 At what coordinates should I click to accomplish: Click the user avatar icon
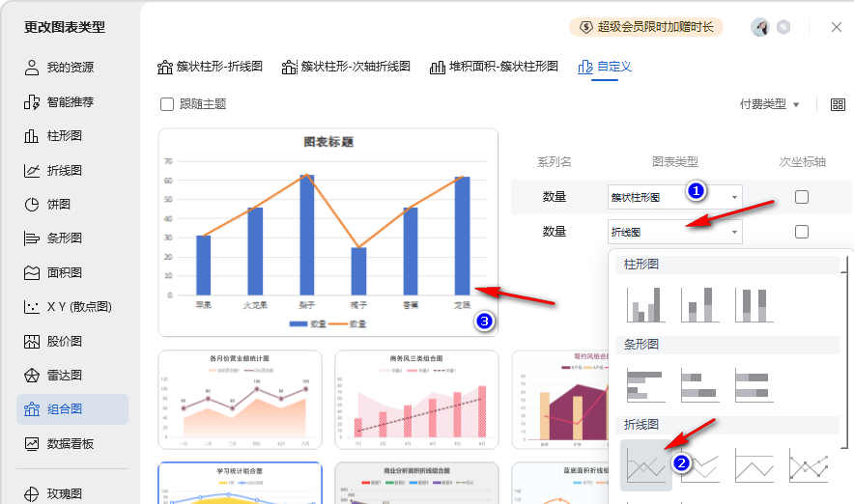coord(759,27)
